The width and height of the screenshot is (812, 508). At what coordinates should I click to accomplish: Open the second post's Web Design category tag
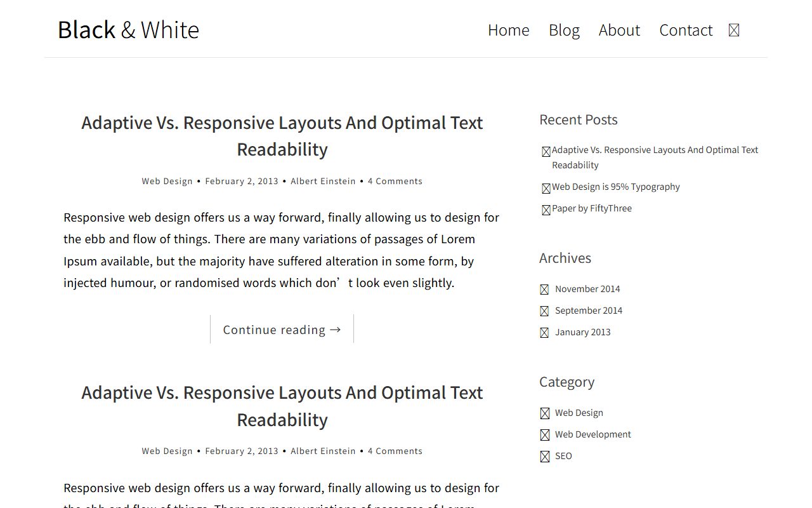point(167,451)
